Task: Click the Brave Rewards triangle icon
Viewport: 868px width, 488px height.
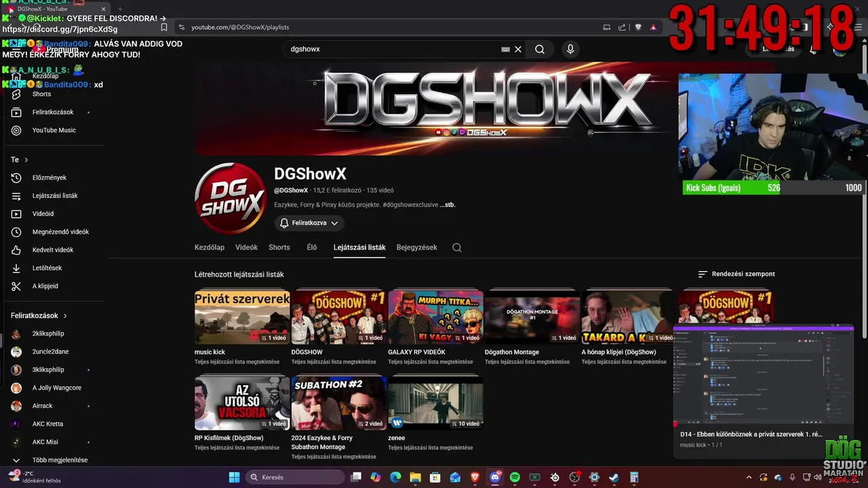Action: (x=653, y=27)
